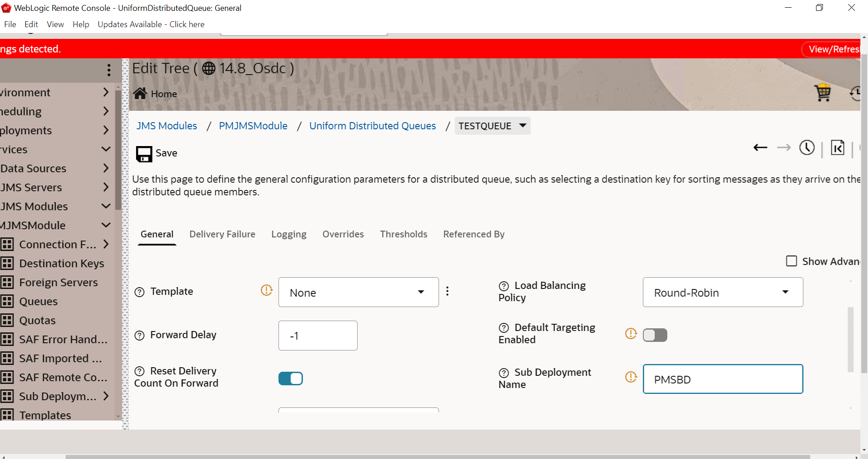Open the shopping cart icon
This screenshot has height=459, width=868.
823,93
